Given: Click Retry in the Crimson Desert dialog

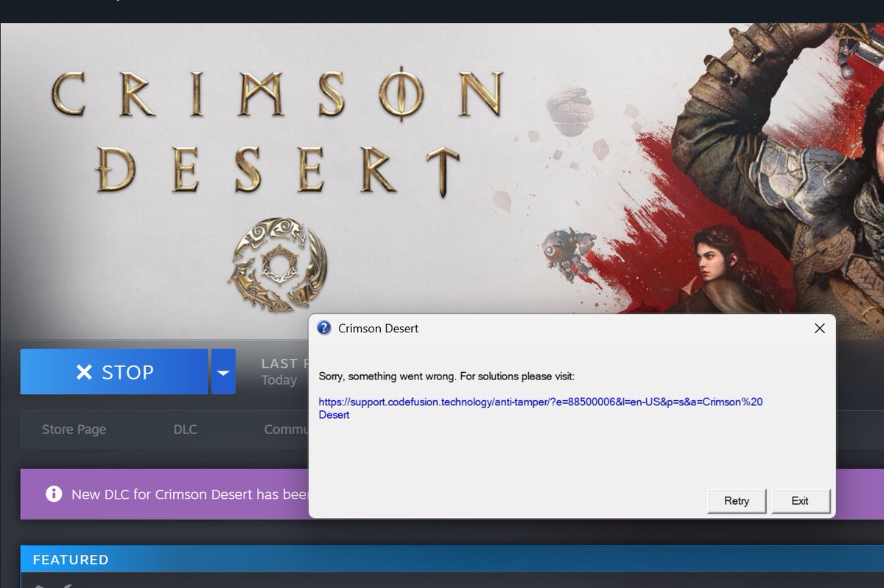Looking at the screenshot, I should pyautogui.click(x=736, y=501).
